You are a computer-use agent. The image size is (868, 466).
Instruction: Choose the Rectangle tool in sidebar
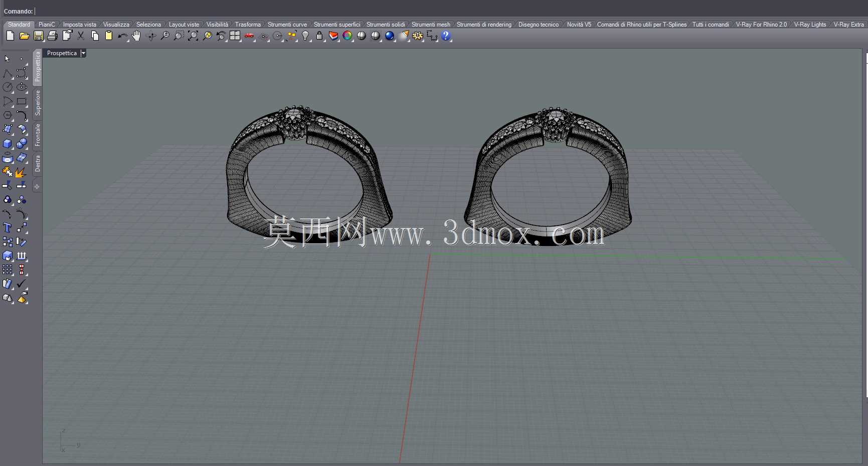coord(22,101)
